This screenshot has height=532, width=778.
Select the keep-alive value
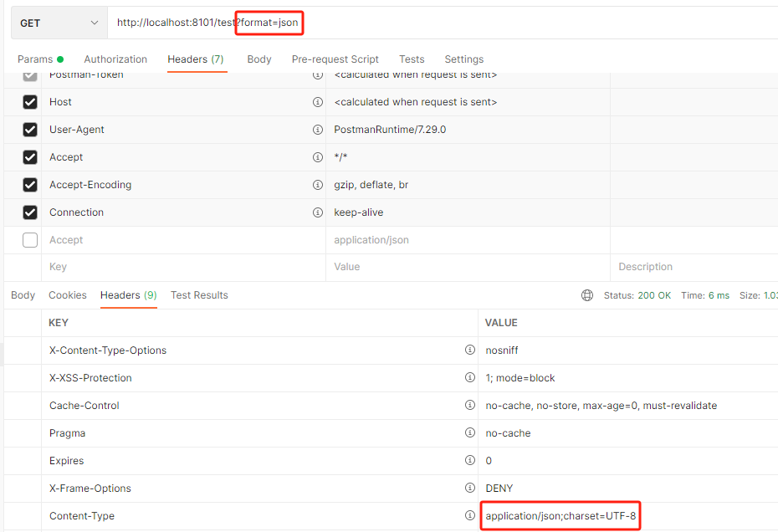pyautogui.click(x=359, y=212)
